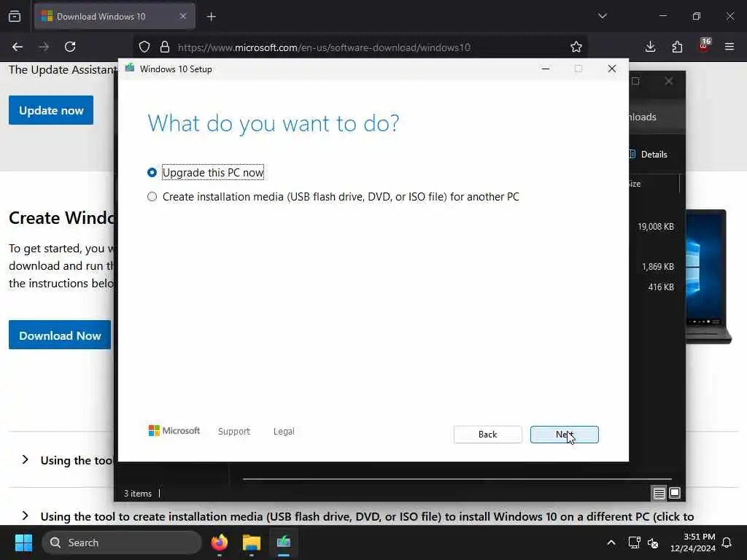Show site security padlock information
This screenshot has width=747, height=560.
point(165,47)
